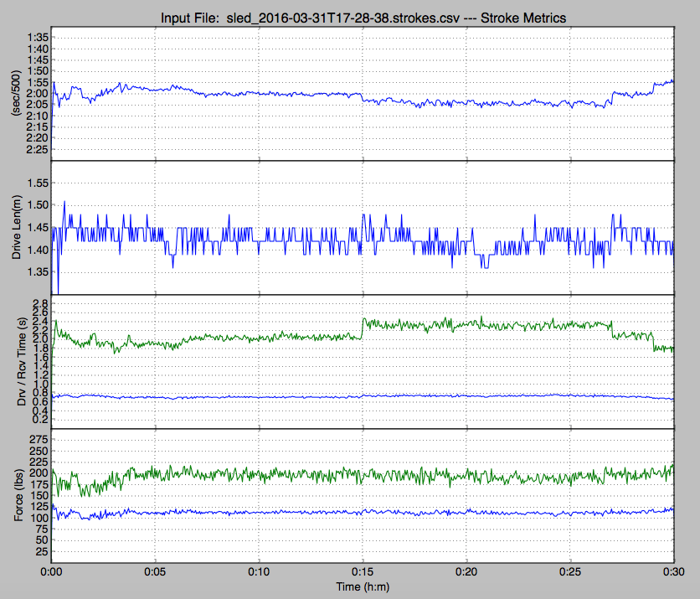Screen dimensions: 700x599
Task: Click the "Time (h:m)" x-axis label
Action: click(362, 589)
